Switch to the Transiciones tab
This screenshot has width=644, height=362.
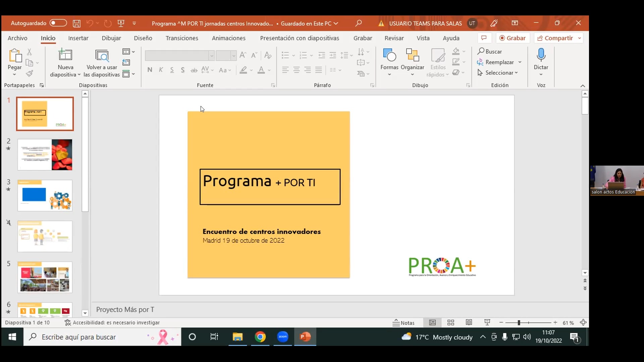(182, 38)
